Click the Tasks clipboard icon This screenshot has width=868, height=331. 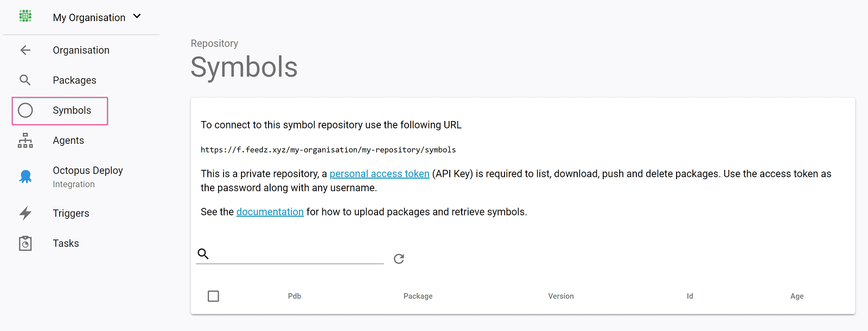pos(25,243)
